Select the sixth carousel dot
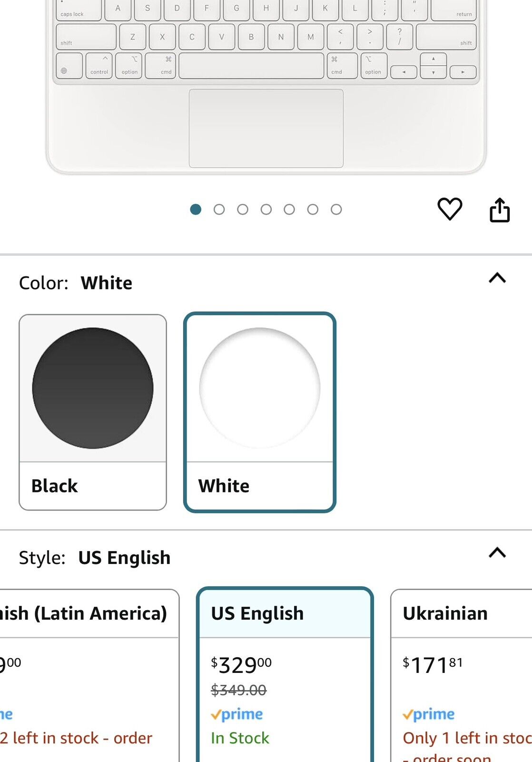Viewport: 532px width, 762px height. pos(313,210)
